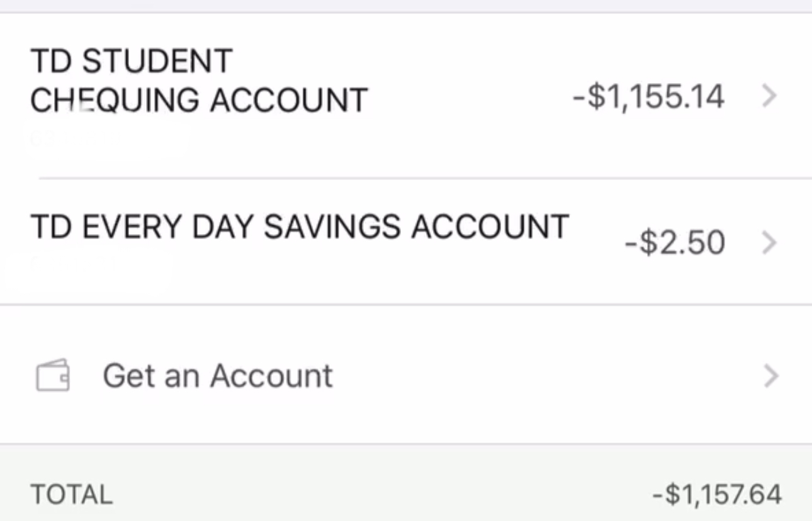This screenshot has height=521, width=812.
Task: Tap the divider area between account rows
Action: (x=406, y=178)
